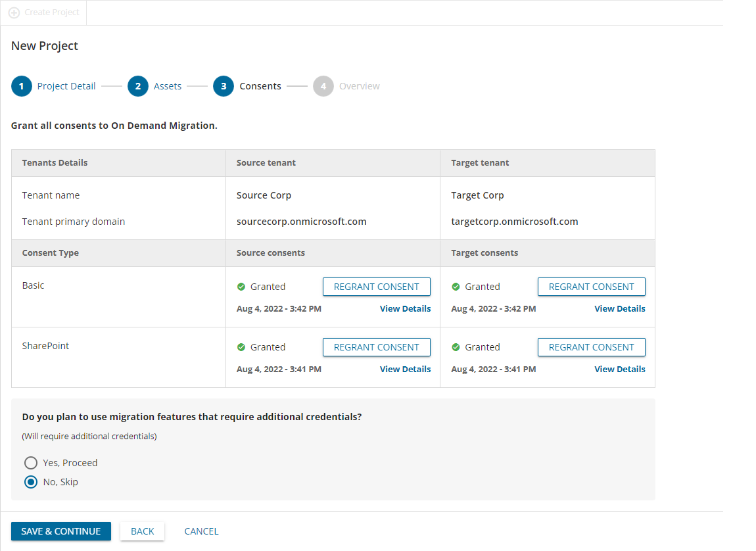Image resolution: width=756 pixels, height=551 pixels.
Task: Click step 2 circle for Assets
Action: click(x=138, y=86)
